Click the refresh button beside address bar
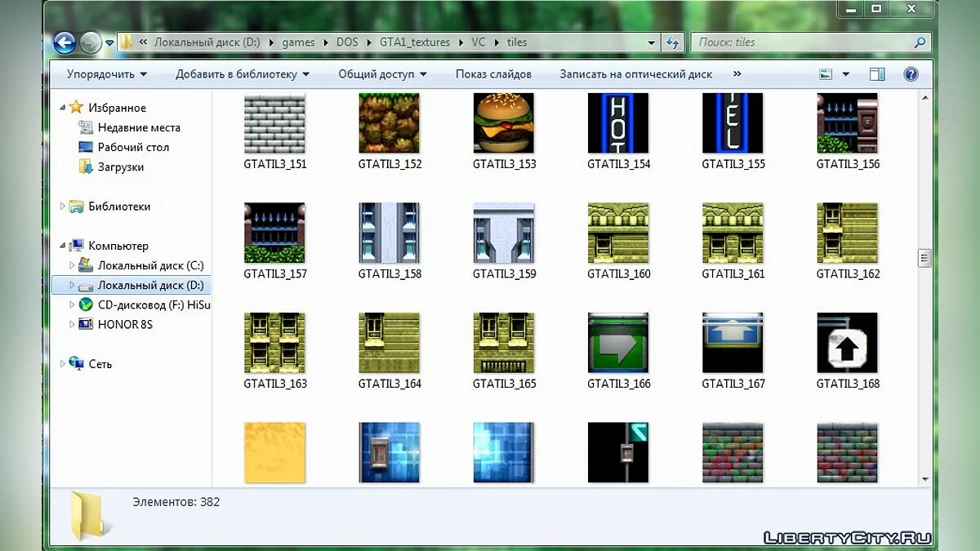 pyautogui.click(x=673, y=42)
